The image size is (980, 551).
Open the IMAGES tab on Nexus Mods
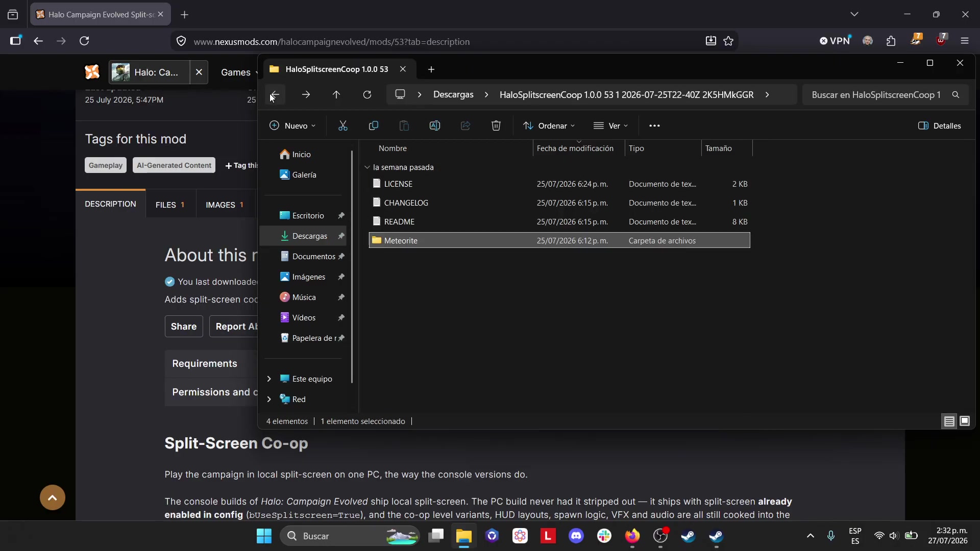point(225,205)
